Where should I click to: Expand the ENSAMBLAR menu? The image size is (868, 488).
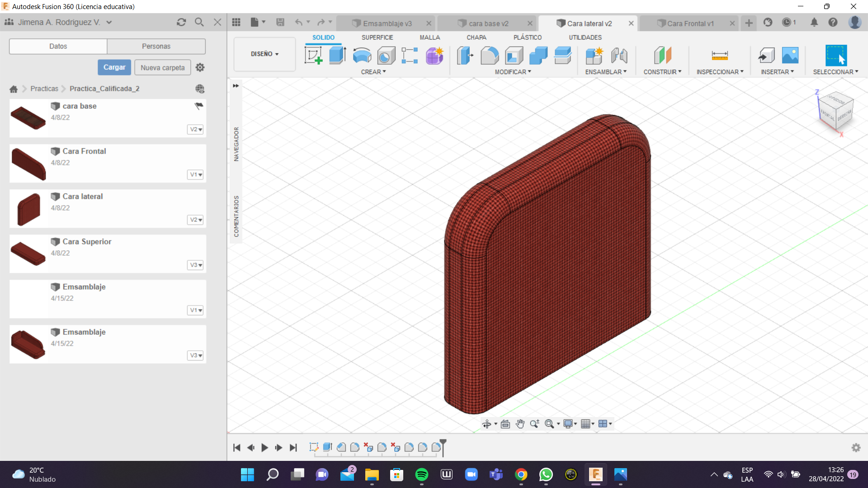point(606,72)
